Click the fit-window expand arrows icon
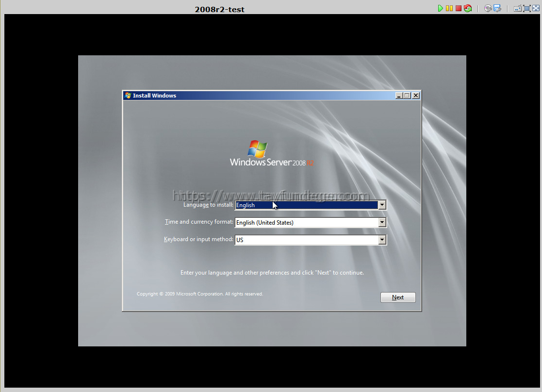 pyautogui.click(x=527, y=9)
